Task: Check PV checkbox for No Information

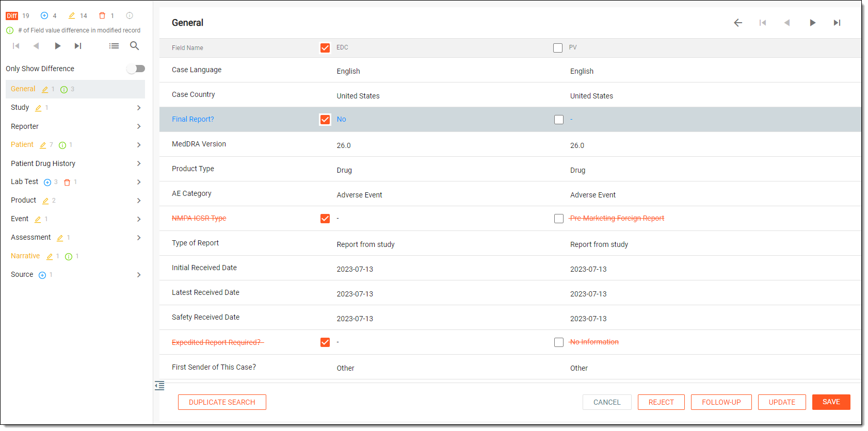Action: tap(559, 342)
